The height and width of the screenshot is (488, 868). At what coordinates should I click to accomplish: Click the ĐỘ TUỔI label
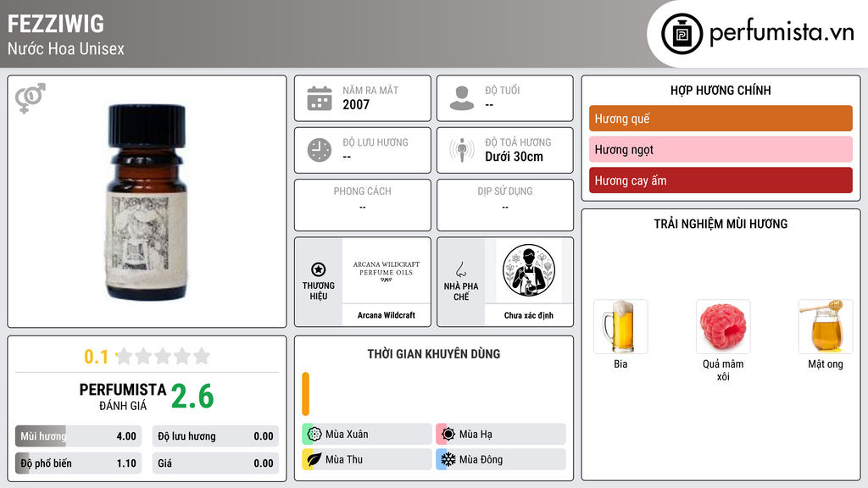502,90
